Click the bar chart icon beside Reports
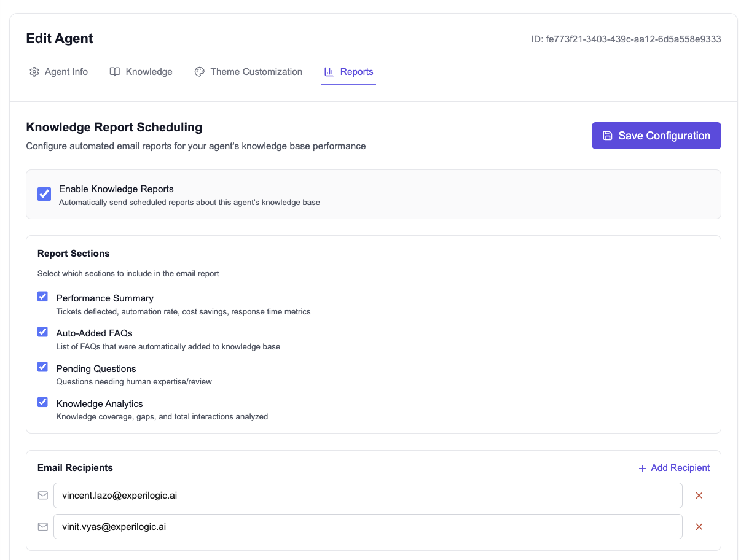This screenshot has height=560, width=749. pyautogui.click(x=329, y=72)
